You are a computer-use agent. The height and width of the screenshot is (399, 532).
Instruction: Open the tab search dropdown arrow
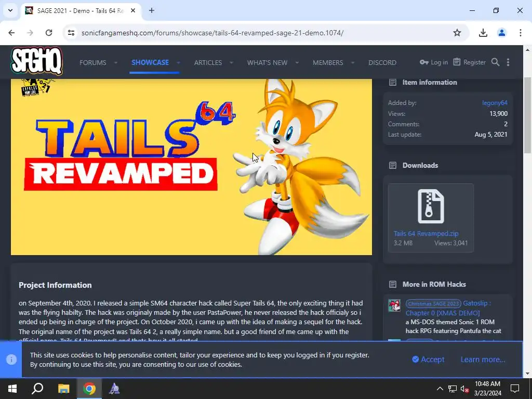(x=10, y=10)
